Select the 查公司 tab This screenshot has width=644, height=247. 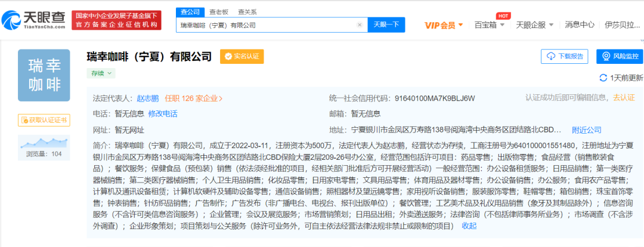[x=190, y=13]
